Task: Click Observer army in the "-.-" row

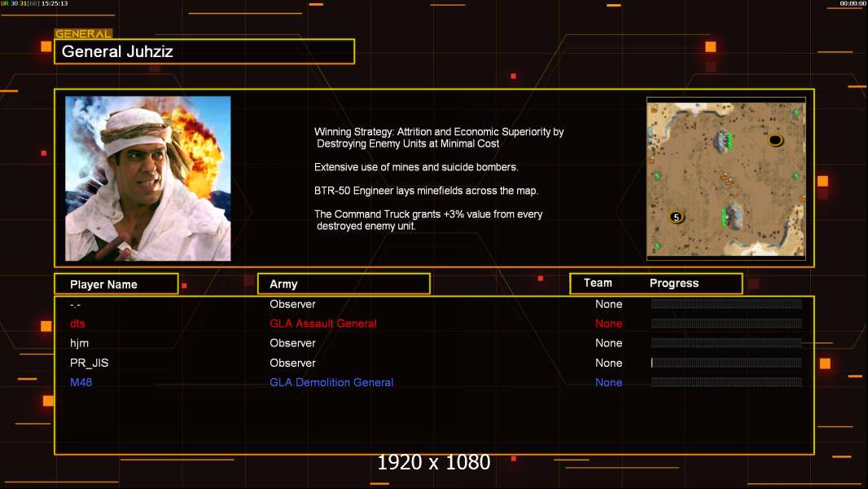Action: coord(292,304)
